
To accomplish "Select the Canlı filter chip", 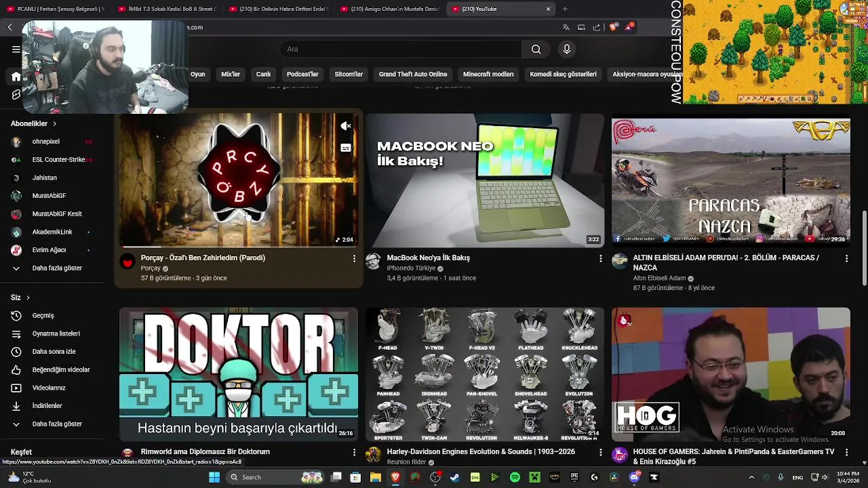I will coord(263,74).
